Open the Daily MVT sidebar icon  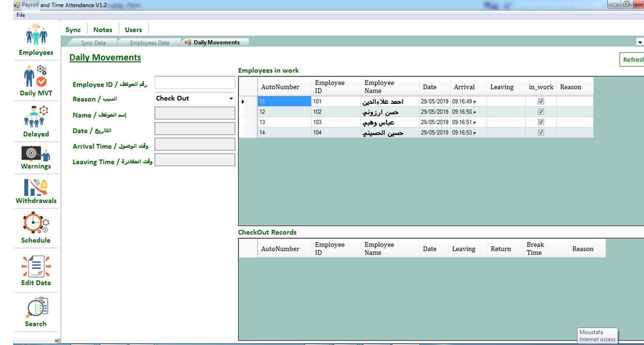point(35,76)
